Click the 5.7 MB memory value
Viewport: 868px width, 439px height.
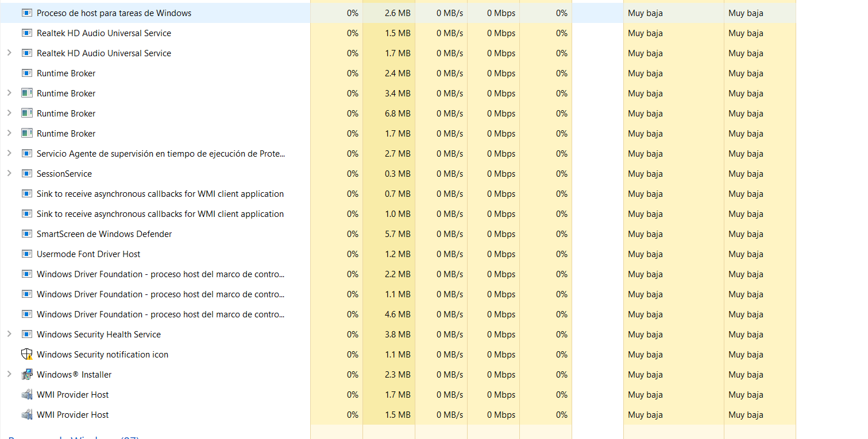coord(398,234)
